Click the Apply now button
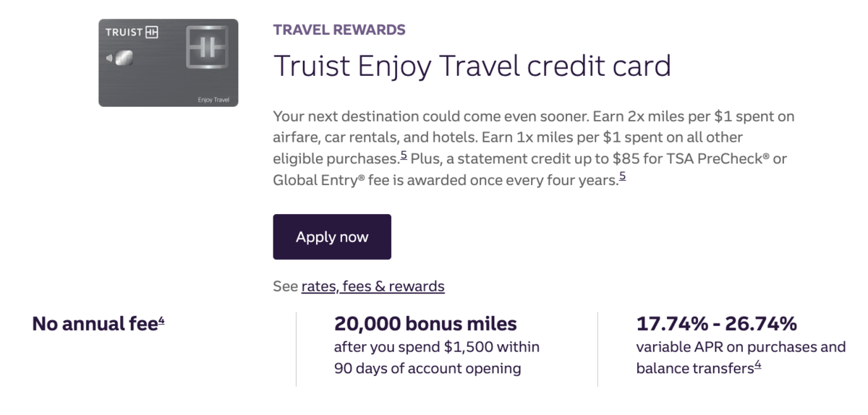868x415 pixels. 332,236
